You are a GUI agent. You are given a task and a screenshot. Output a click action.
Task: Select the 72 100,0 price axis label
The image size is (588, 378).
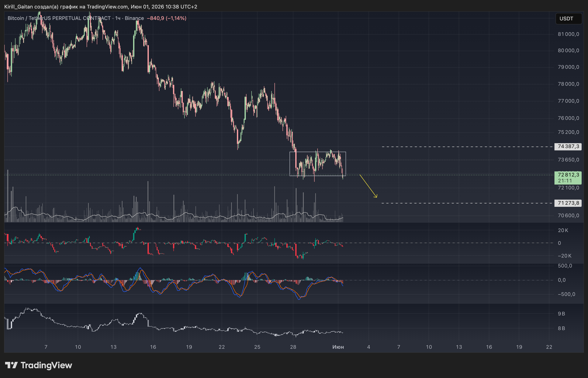point(568,188)
